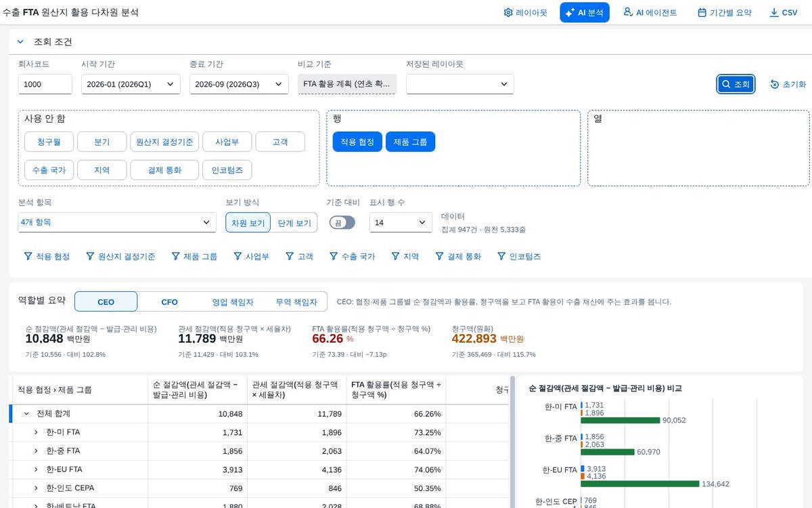Expand the 한-미 FTA row
This screenshot has width=812, height=508.
click(x=37, y=432)
